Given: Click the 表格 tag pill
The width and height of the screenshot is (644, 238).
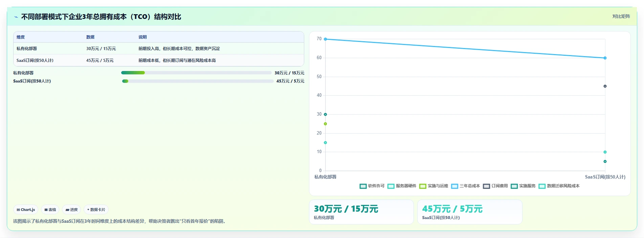Looking at the screenshot, I should (50, 210).
